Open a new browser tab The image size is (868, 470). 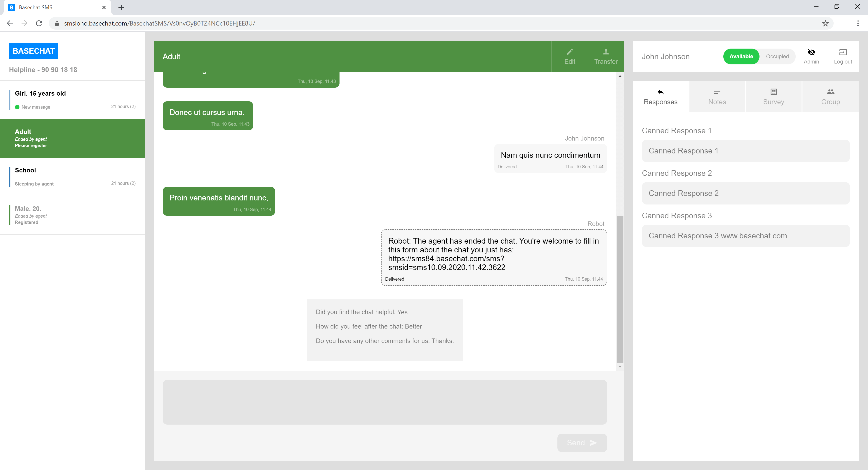[x=121, y=7]
